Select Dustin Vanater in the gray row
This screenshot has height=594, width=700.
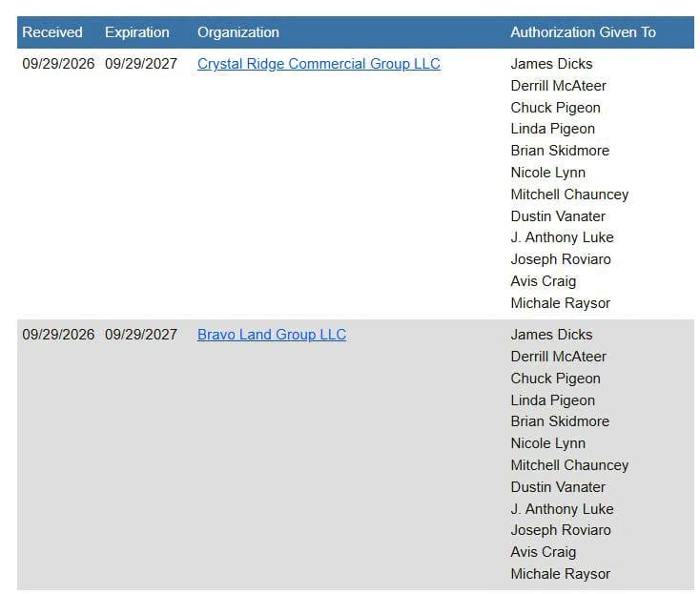tap(558, 487)
